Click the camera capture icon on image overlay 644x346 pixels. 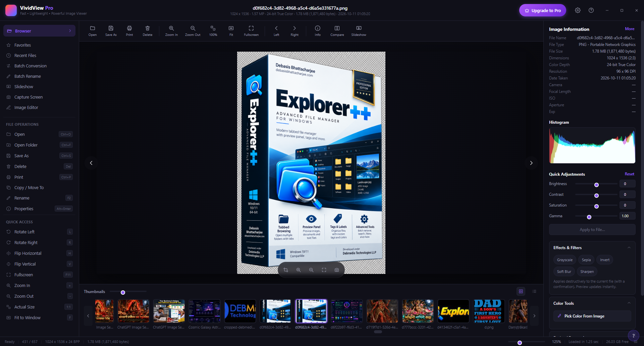(337, 270)
